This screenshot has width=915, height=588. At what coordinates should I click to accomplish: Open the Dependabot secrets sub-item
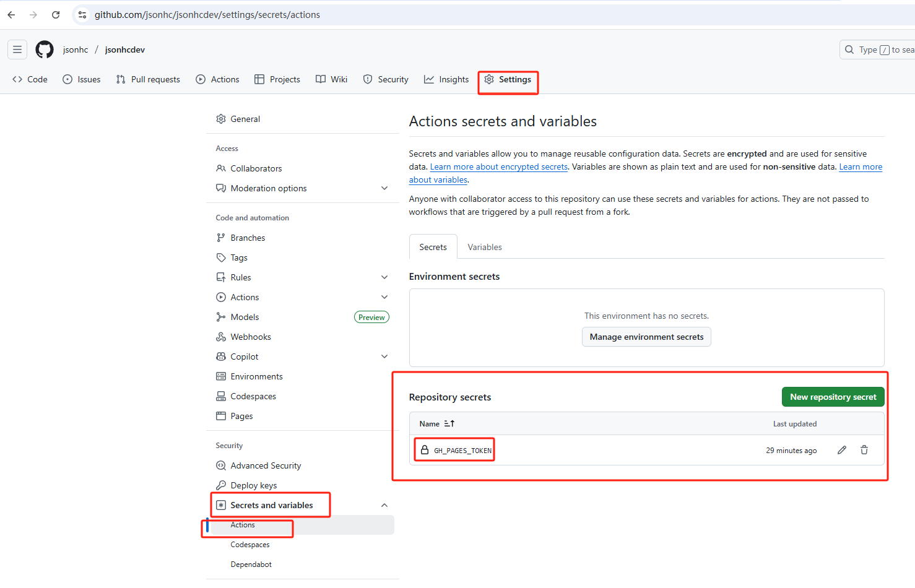[x=251, y=564]
